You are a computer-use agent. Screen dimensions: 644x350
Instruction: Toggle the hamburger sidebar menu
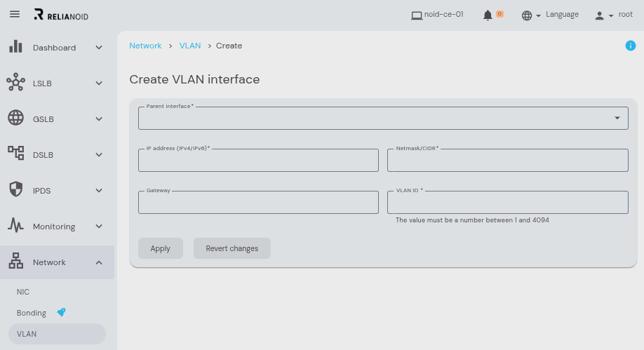[x=15, y=14]
